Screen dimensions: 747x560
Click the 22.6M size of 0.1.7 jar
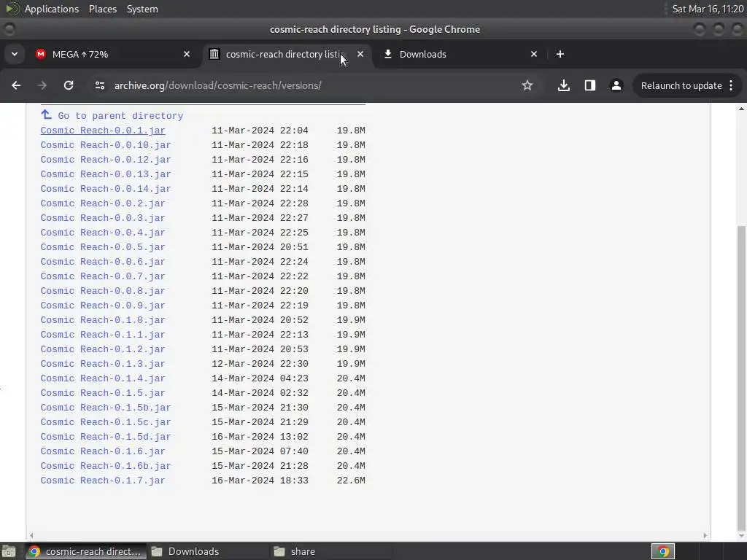click(x=351, y=481)
